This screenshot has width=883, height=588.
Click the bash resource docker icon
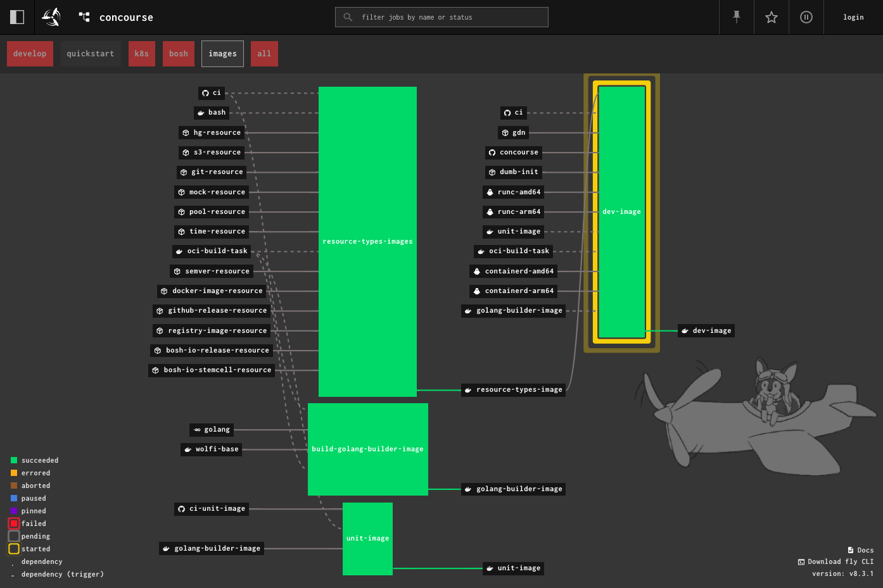201,113
